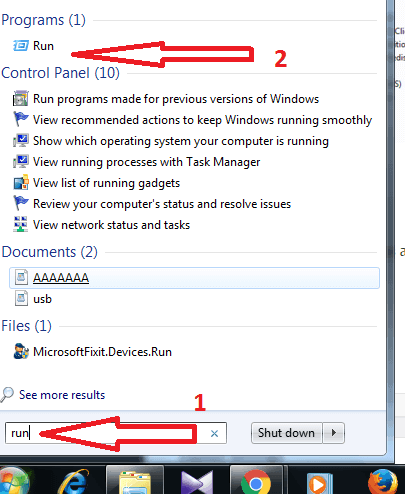Open View network status and tasks
The image size is (405, 494).
(x=101, y=225)
